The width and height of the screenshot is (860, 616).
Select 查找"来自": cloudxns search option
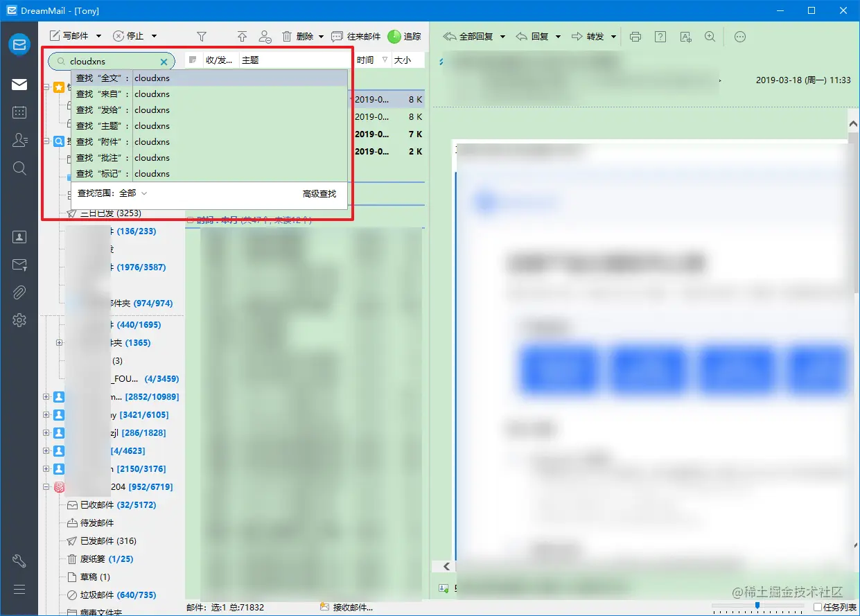209,94
